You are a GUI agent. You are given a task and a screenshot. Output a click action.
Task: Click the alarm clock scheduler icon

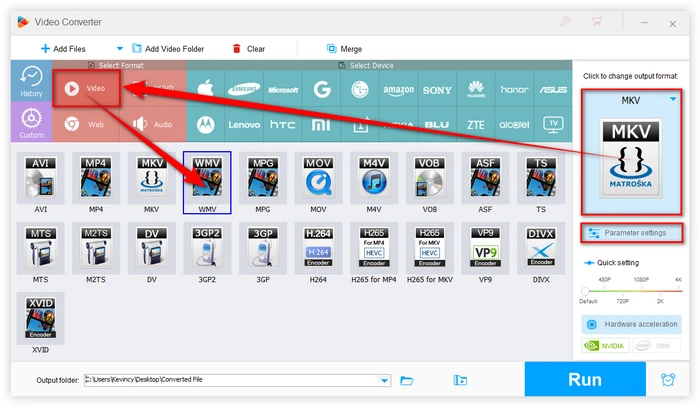[667, 380]
